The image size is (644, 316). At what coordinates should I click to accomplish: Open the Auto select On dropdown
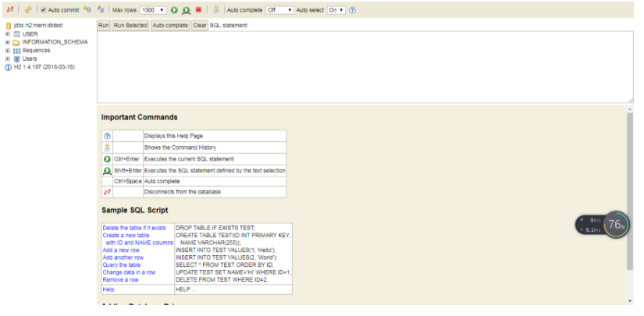[336, 10]
